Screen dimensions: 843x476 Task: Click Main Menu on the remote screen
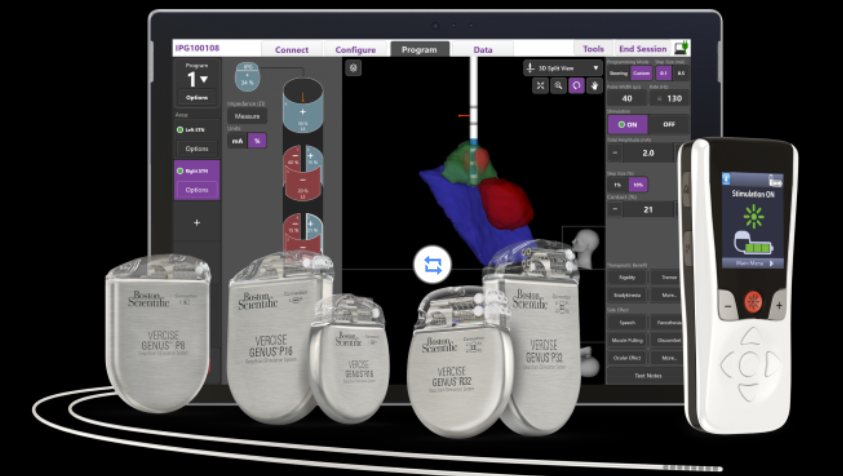pos(753,264)
